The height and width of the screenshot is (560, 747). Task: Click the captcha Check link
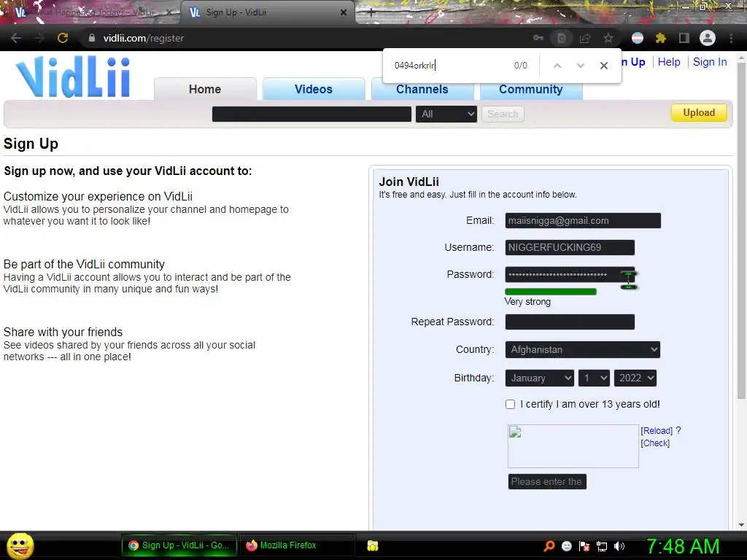pos(655,443)
